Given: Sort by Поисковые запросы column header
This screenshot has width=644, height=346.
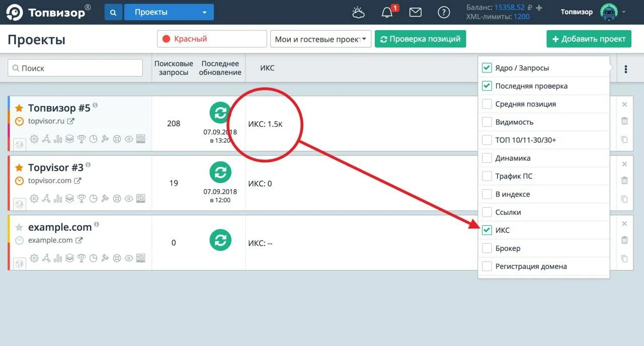Looking at the screenshot, I should point(174,68).
